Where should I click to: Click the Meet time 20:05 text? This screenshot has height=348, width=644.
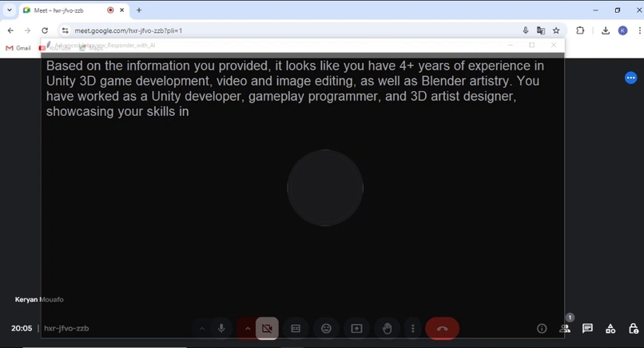(22, 328)
